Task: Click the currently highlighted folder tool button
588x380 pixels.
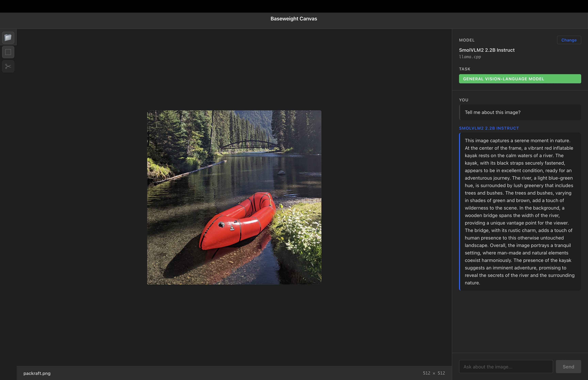Action: coord(8,37)
